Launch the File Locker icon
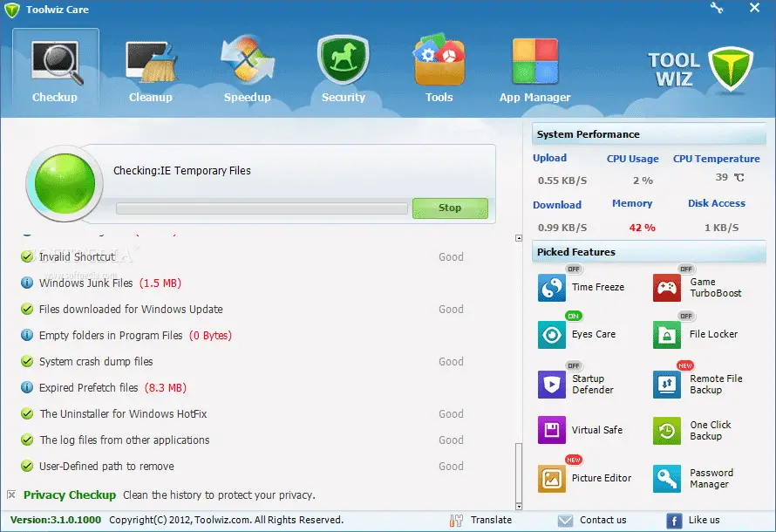The image size is (776, 532). 667,335
